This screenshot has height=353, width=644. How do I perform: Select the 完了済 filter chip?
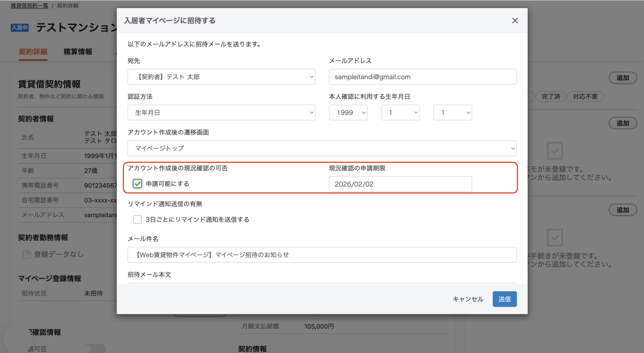pos(550,96)
